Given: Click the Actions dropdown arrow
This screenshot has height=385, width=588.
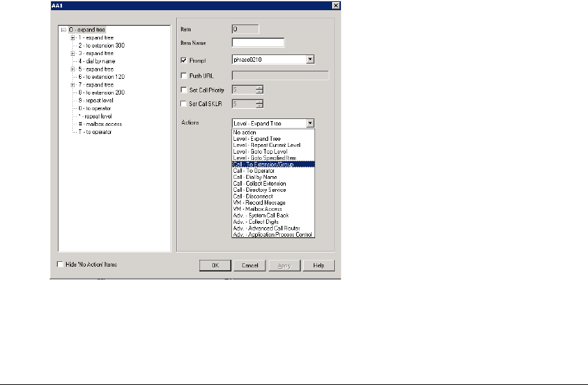Looking at the screenshot, I should [310, 124].
